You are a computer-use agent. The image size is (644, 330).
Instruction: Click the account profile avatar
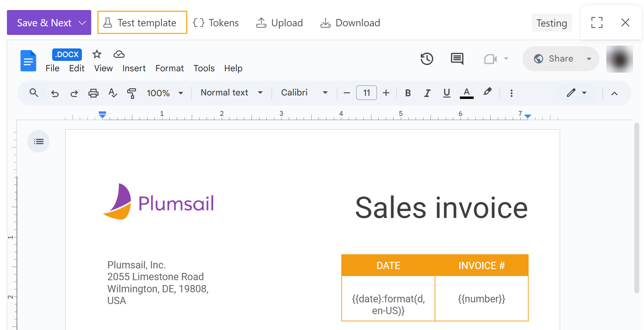pyautogui.click(x=619, y=59)
